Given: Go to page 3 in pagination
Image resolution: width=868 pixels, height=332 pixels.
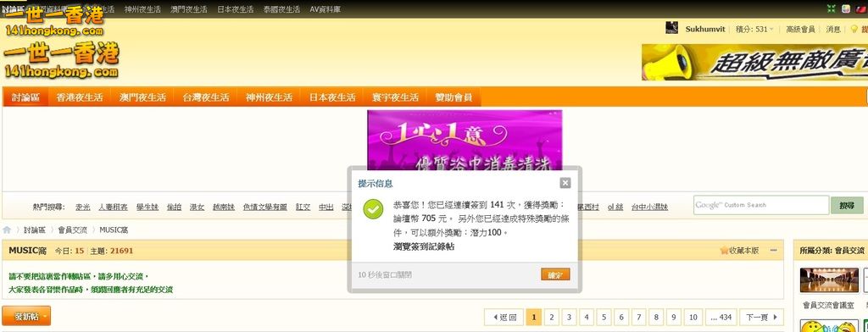Looking at the screenshot, I should coord(568,317).
